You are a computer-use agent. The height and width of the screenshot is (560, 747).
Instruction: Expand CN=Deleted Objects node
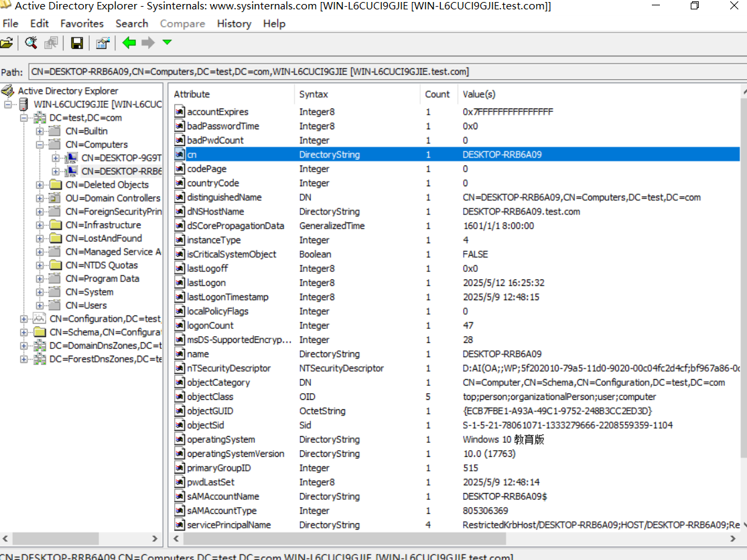click(40, 185)
